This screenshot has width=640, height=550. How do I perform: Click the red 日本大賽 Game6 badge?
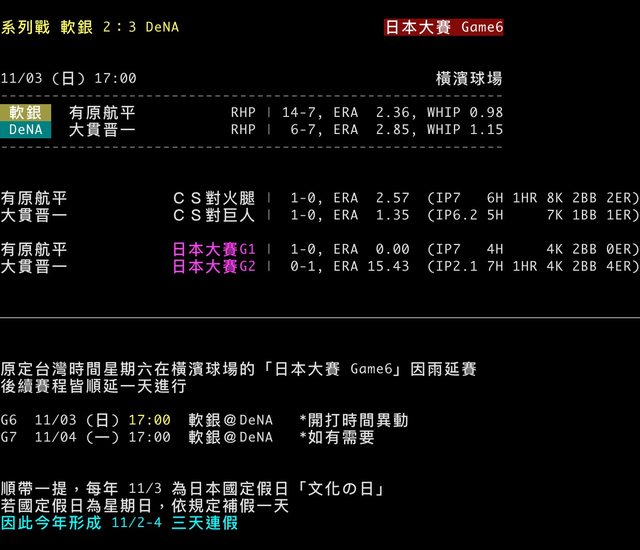[444, 27]
